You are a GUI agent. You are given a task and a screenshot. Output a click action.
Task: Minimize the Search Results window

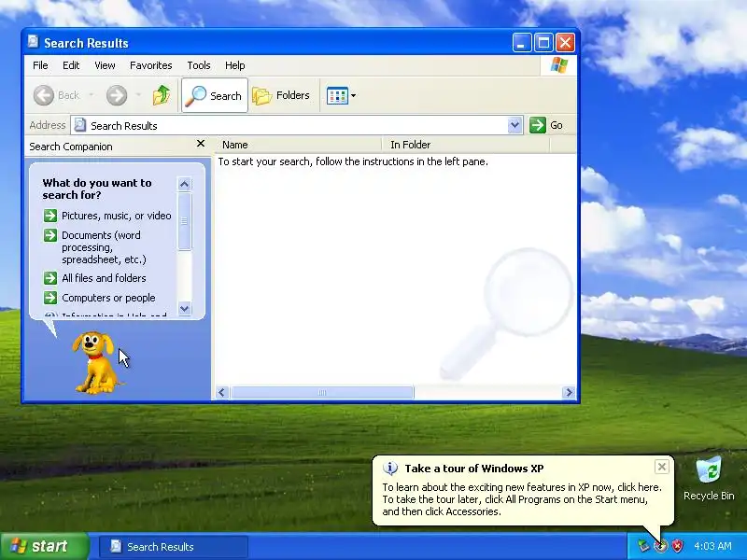522,43
